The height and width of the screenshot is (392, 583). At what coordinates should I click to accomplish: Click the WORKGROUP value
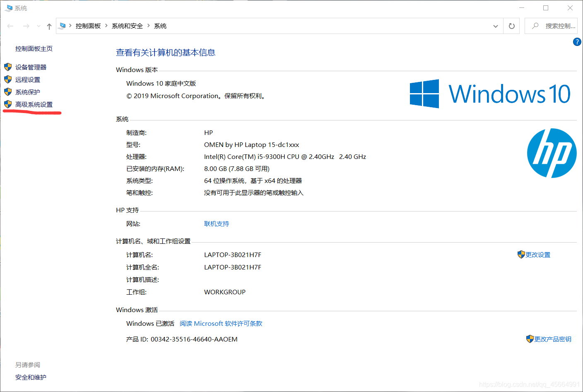(225, 292)
